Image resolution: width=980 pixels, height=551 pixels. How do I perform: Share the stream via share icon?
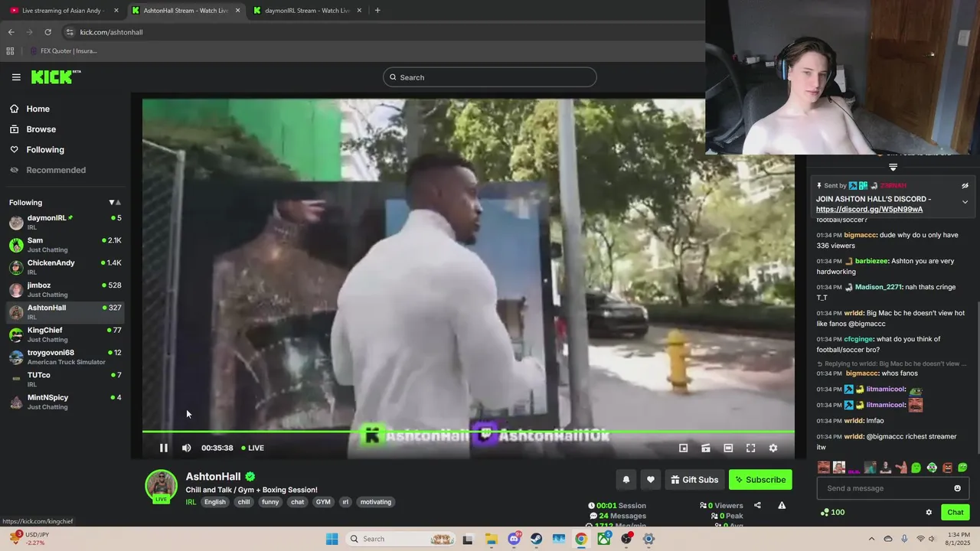757,505
